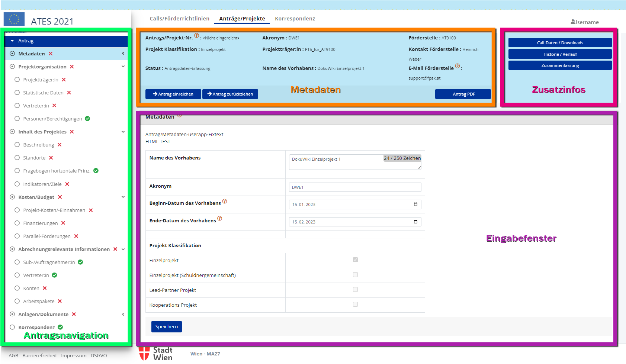Check the Lead-Partner Projekt checkbox
Viewport: 626px width, 364px height.
coord(355,290)
